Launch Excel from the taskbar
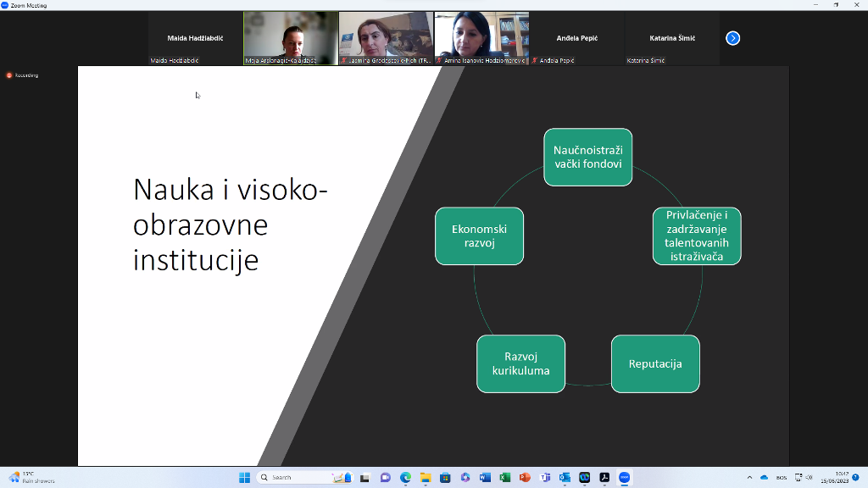The image size is (868, 488). 505,478
